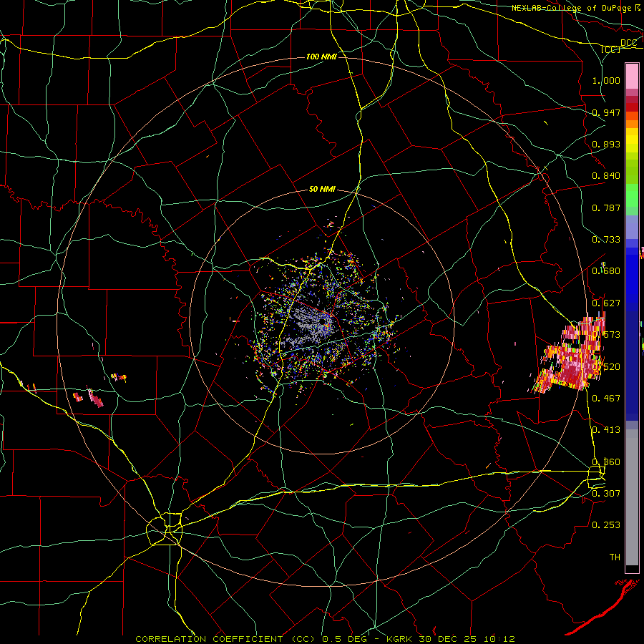Click the 0.253 scale value
Screen dimensions: 644x644
pos(606,525)
